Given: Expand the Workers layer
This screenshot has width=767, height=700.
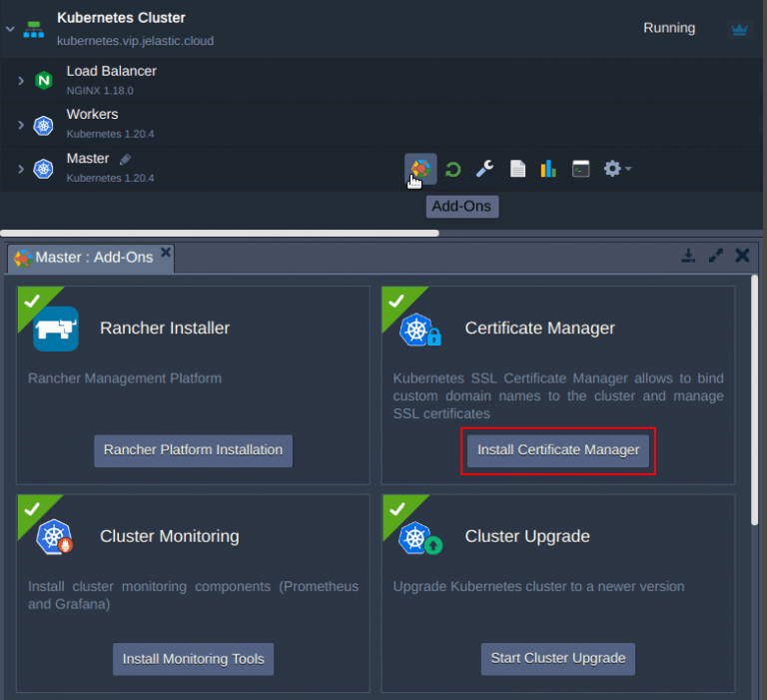Looking at the screenshot, I should (21, 125).
